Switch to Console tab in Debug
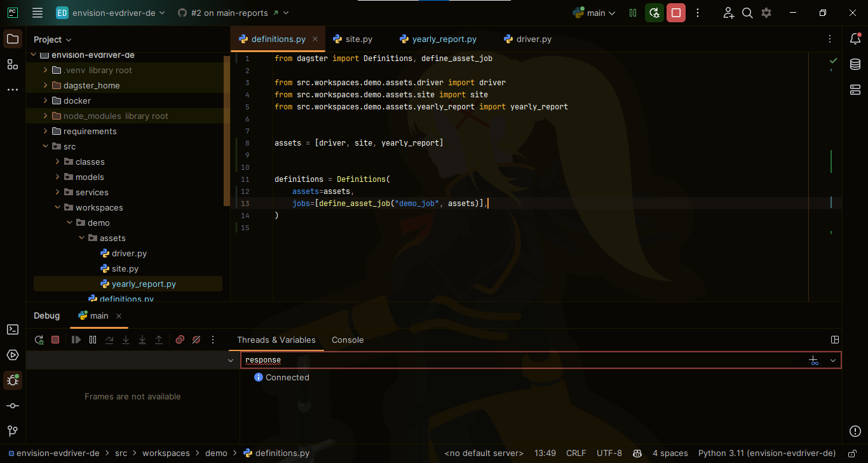 (x=348, y=340)
